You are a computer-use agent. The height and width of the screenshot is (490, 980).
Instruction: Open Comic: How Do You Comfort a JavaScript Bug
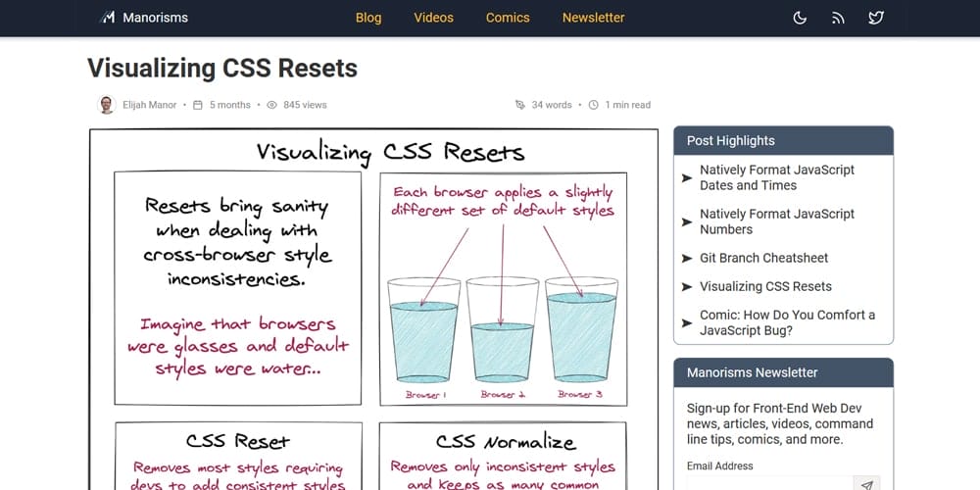tap(788, 322)
